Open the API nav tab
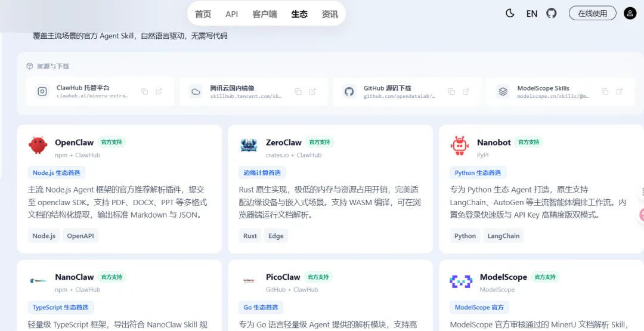644x331 pixels. coord(231,14)
